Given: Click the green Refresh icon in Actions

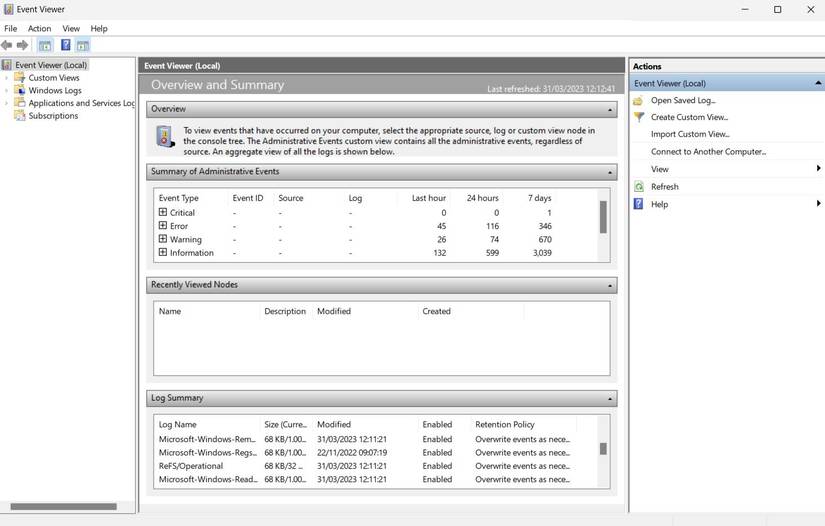Looking at the screenshot, I should 639,187.
